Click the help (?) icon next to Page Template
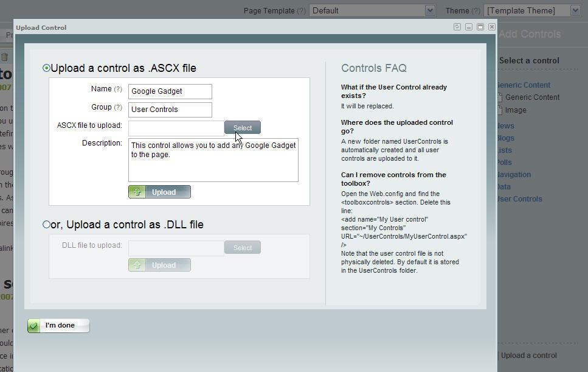 pos(302,11)
